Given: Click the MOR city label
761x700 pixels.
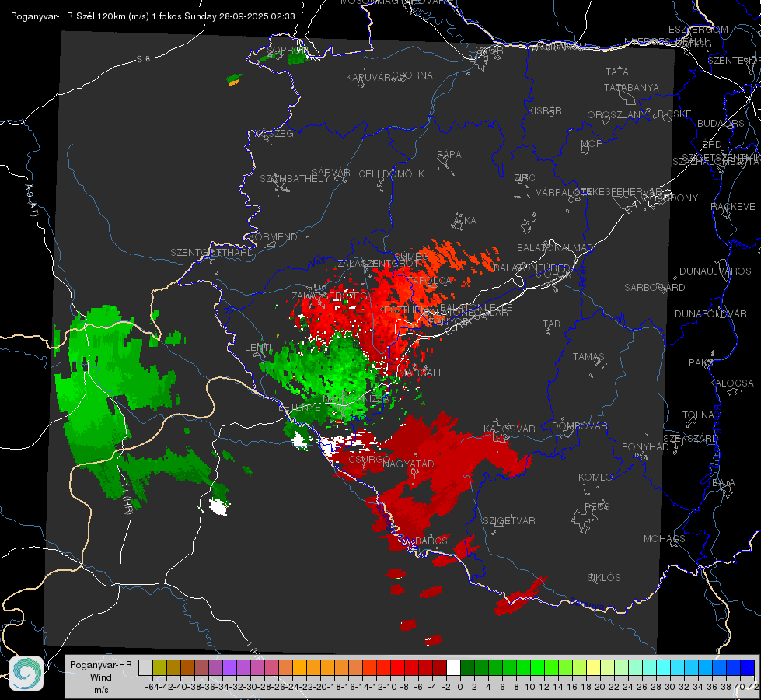Looking at the screenshot, I should (592, 143).
